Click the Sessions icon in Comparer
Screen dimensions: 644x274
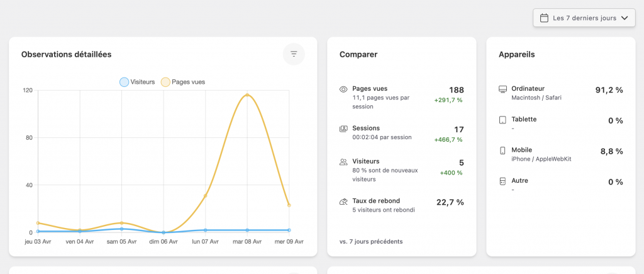(x=343, y=128)
